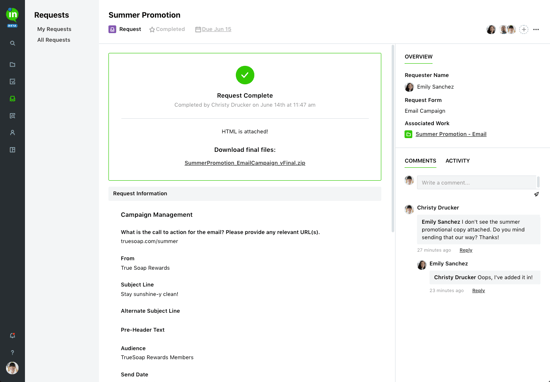Screen dimensions: 550x382
Task: Click 'TrueSoap Rewards Members' audience value
Action: pyautogui.click(x=157, y=357)
